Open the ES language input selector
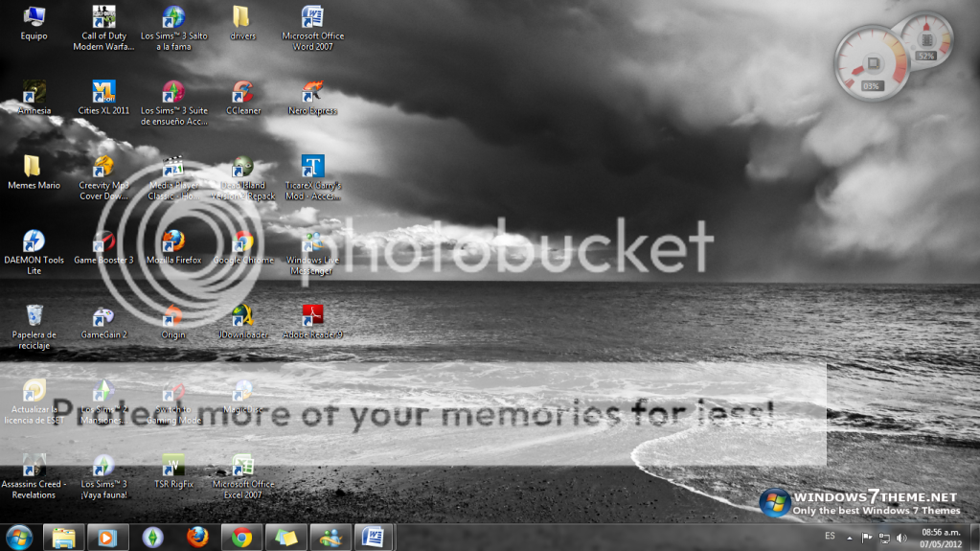The width and height of the screenshot is (980, 551). [x=829, y=536]
